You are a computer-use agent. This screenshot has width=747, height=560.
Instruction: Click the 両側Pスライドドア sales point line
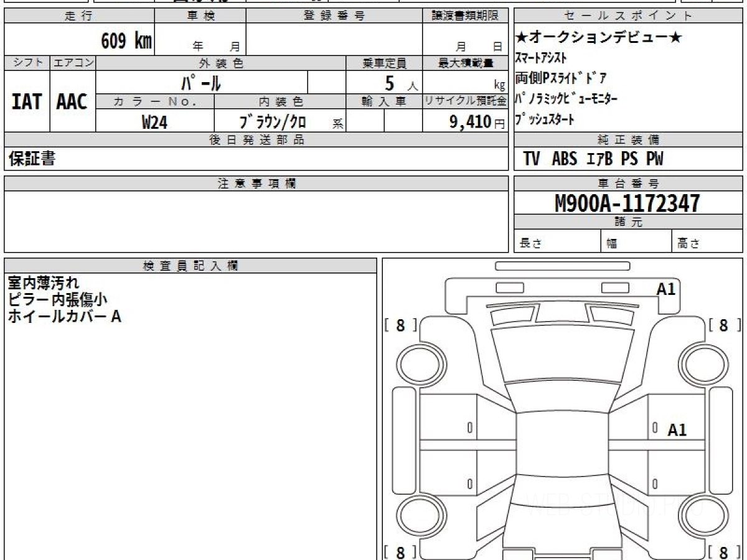[x=561, y=78]
